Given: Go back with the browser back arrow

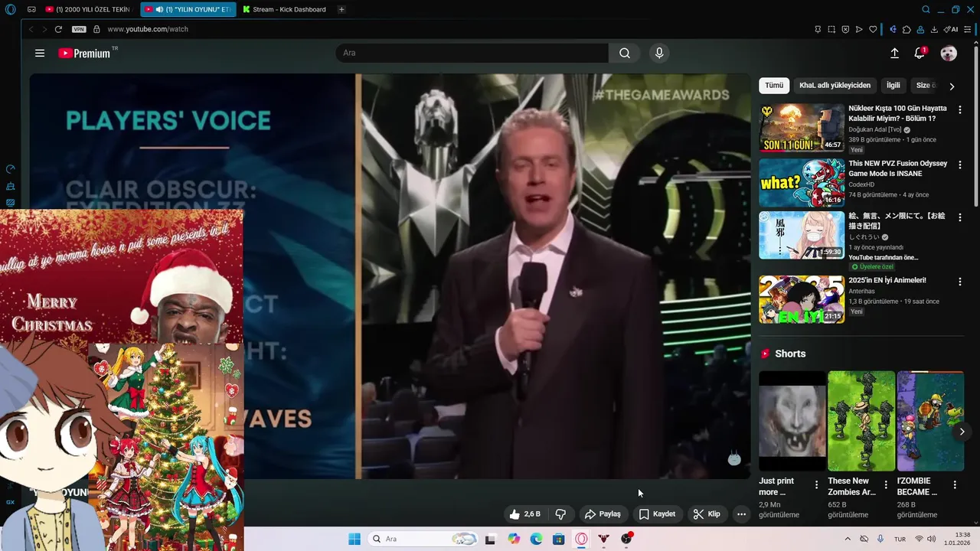Looking at the screenshot, I should tap(31, 29).
